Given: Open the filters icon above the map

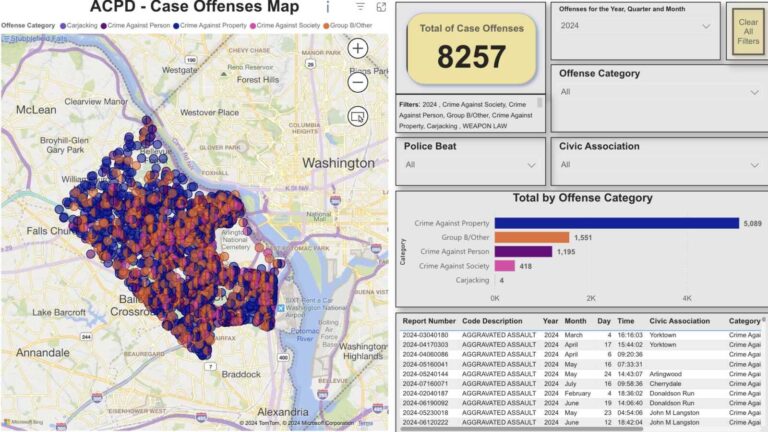Looking at the screenshot, I should (x=360, y=7).
